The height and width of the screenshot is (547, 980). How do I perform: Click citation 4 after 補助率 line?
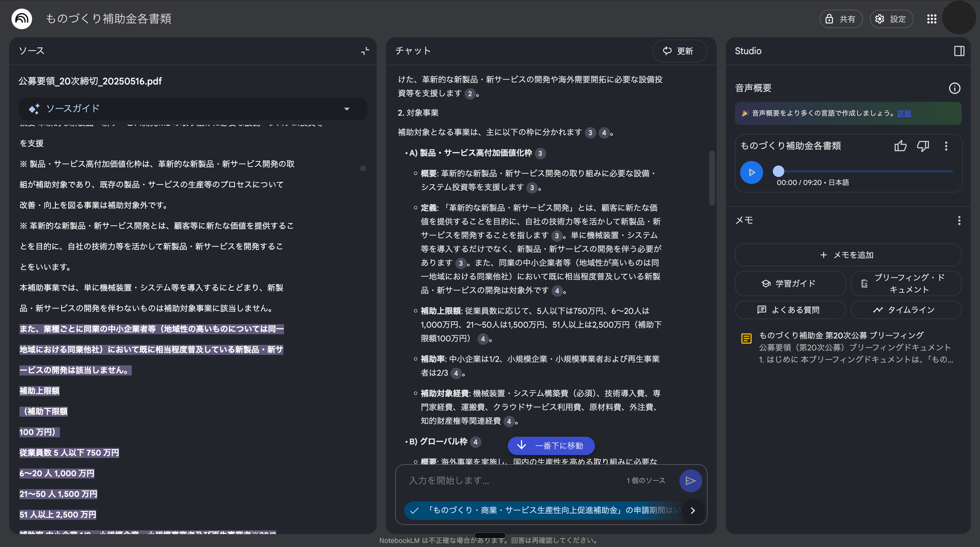456,373
